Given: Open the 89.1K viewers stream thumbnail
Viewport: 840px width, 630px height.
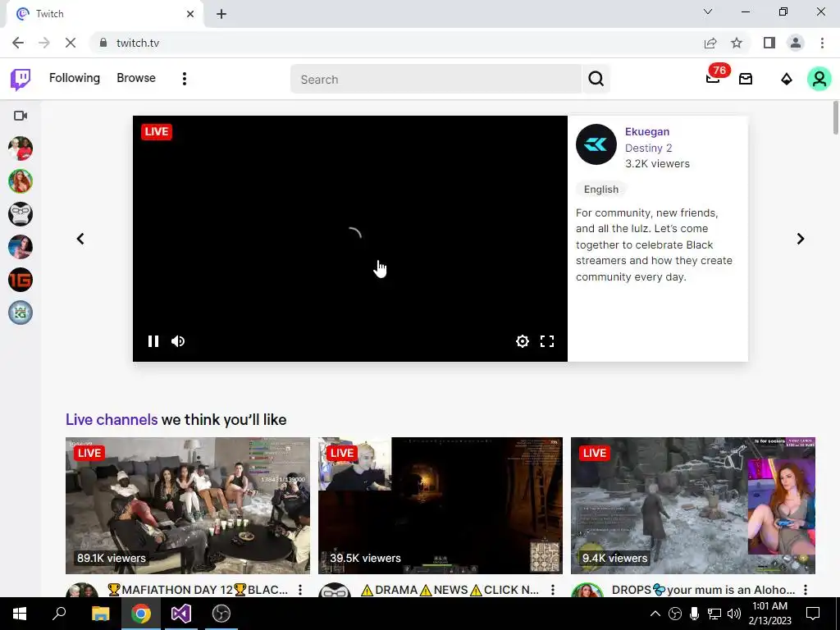Looking at the screenshot, I should [x=188, y=505].
